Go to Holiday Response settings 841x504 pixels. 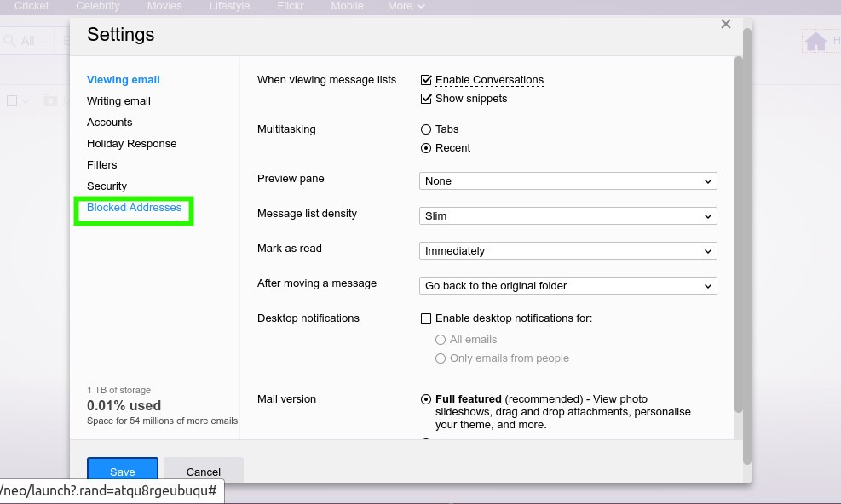click(x=131, y=143)
